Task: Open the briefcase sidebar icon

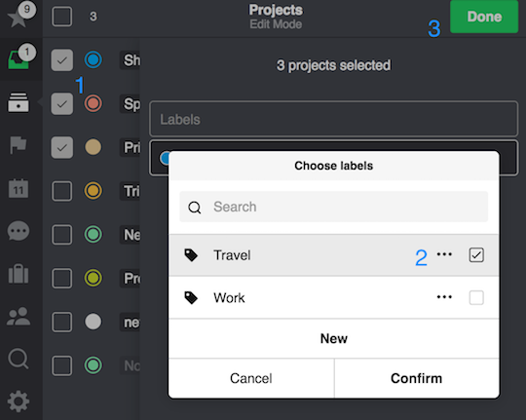Action: 19,274
